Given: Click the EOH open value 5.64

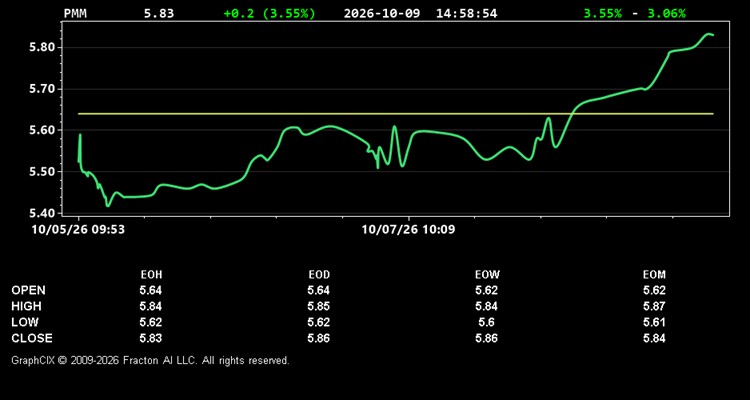Looking at the screenshot, I should (x=151, y=290).
